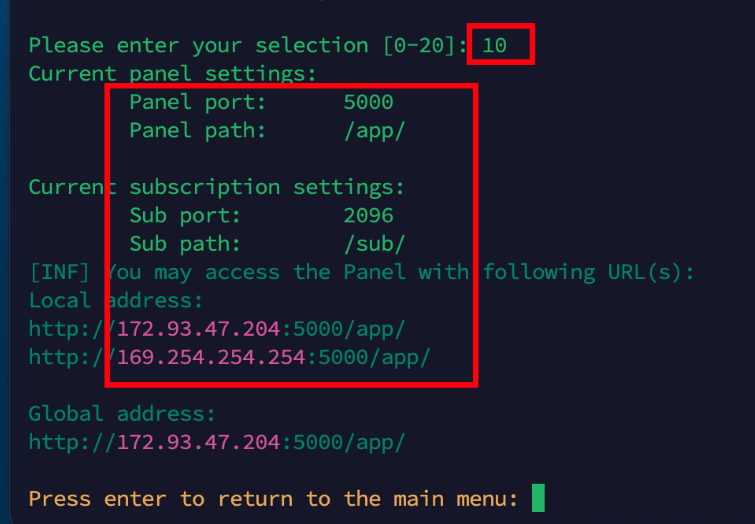Click the Panel port value 5000
Image resolution: width=755 pixels, height=524 pixels.
pos(368,102)
